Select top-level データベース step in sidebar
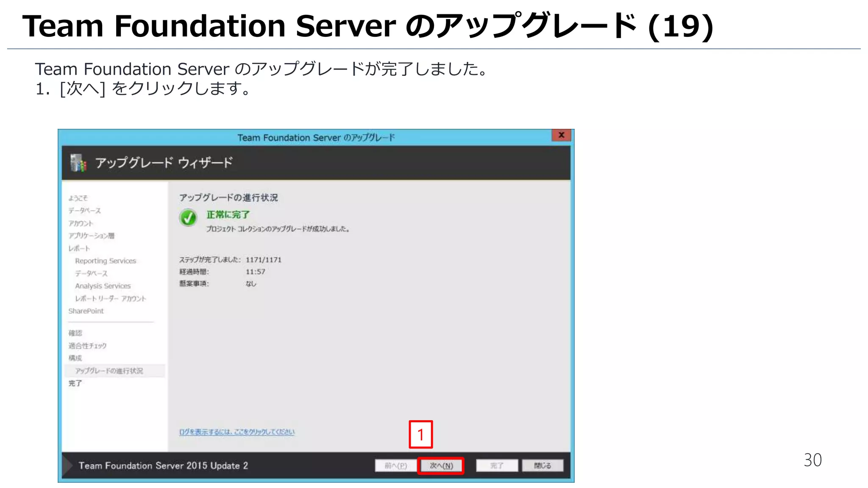This screenshot has width=868, height=488. tap(84, 211)
